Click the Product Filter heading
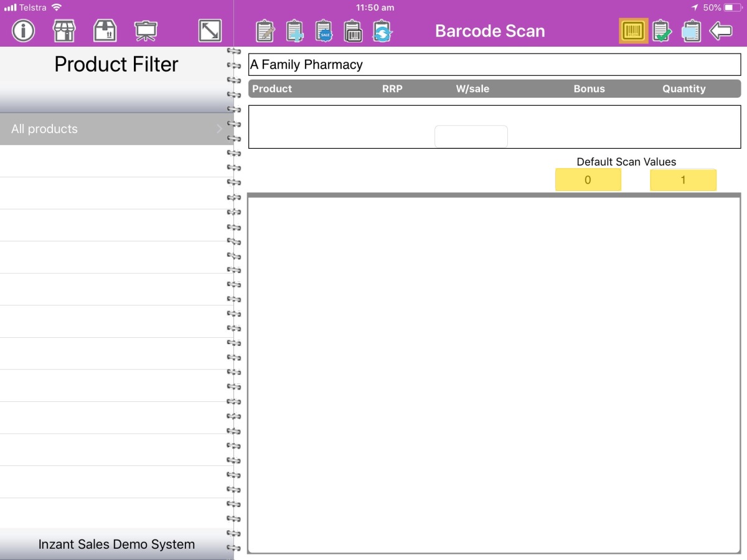This screenshot has height=560, width=747. tap(116, 64)
